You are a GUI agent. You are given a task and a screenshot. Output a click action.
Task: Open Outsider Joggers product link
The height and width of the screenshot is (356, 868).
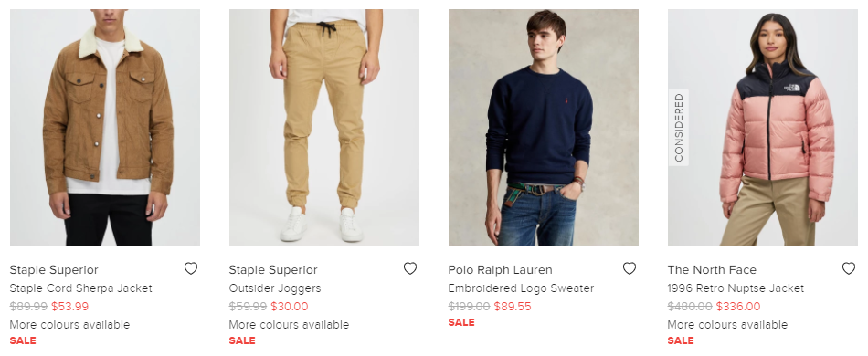(275, 288)
